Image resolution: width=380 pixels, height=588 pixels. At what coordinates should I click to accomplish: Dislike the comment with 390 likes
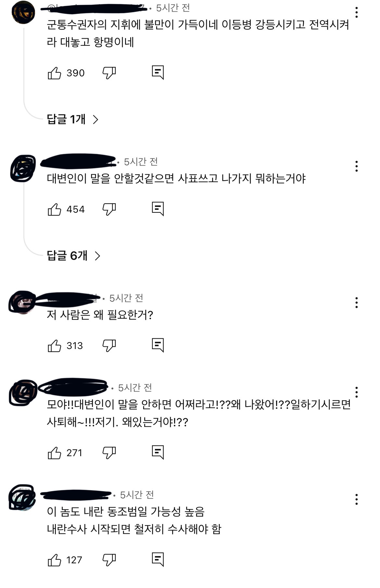[109, 73]
